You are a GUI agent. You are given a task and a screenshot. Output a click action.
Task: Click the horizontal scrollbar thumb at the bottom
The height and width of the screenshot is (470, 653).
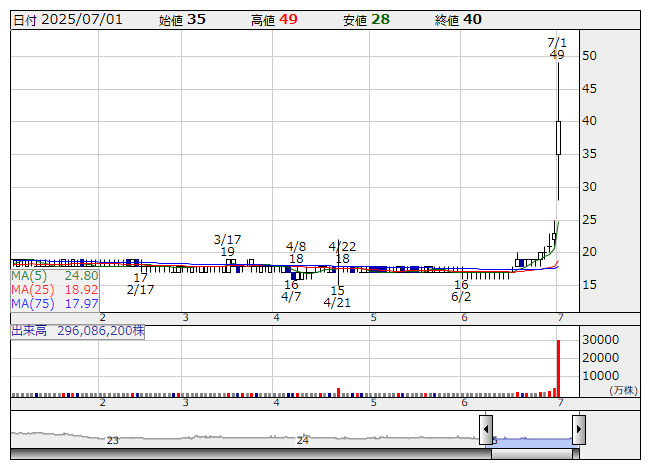pos(532,454)
